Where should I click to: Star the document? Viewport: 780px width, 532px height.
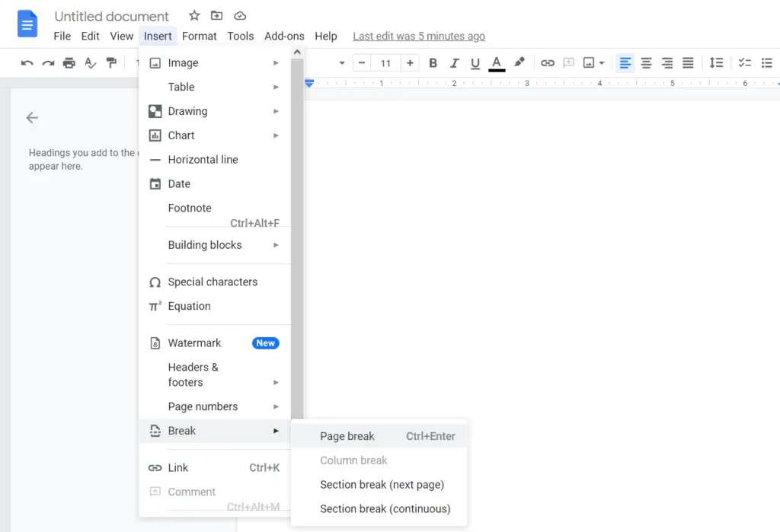coord(194,15)
